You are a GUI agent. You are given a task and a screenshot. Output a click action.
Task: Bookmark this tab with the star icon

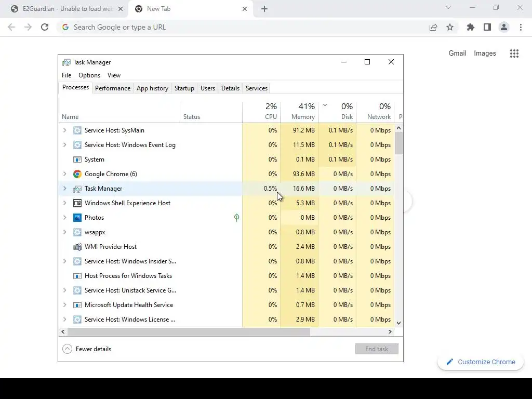click(x=450, y=27)
